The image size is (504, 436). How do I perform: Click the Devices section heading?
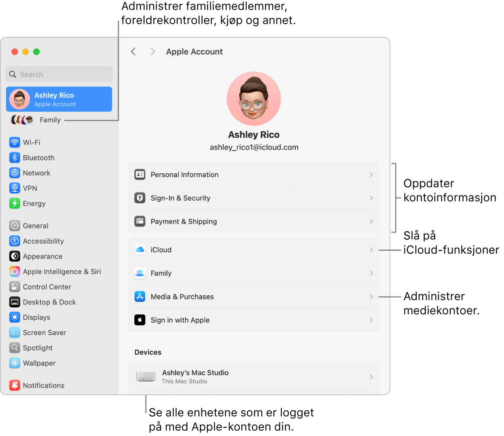tap(148, 352)
